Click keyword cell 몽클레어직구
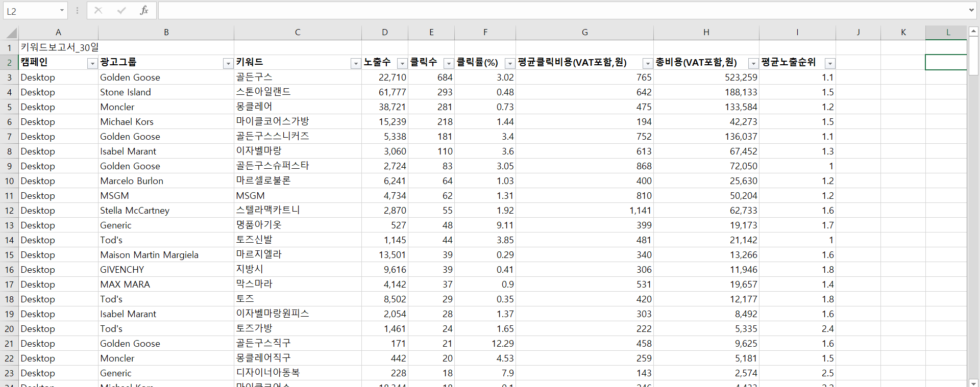 298,358
